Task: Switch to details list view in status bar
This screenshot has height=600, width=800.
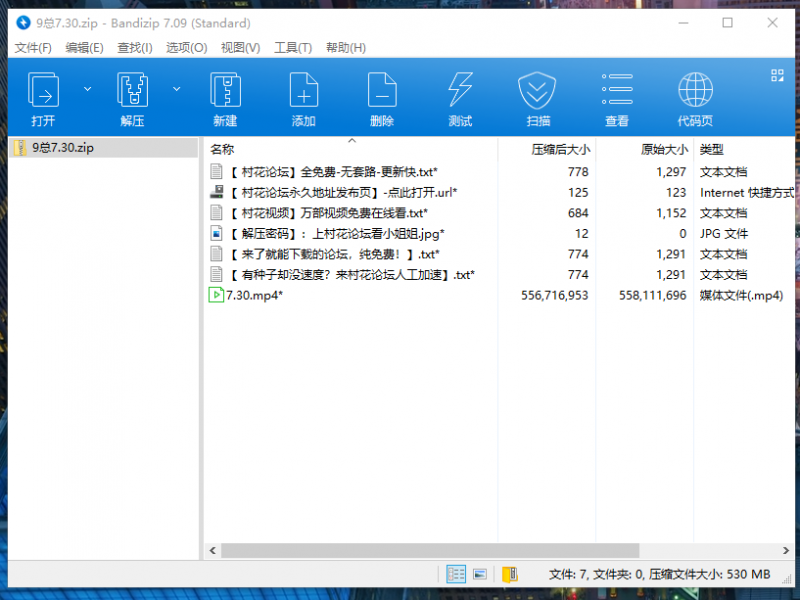Action: [x=456, y=574]
